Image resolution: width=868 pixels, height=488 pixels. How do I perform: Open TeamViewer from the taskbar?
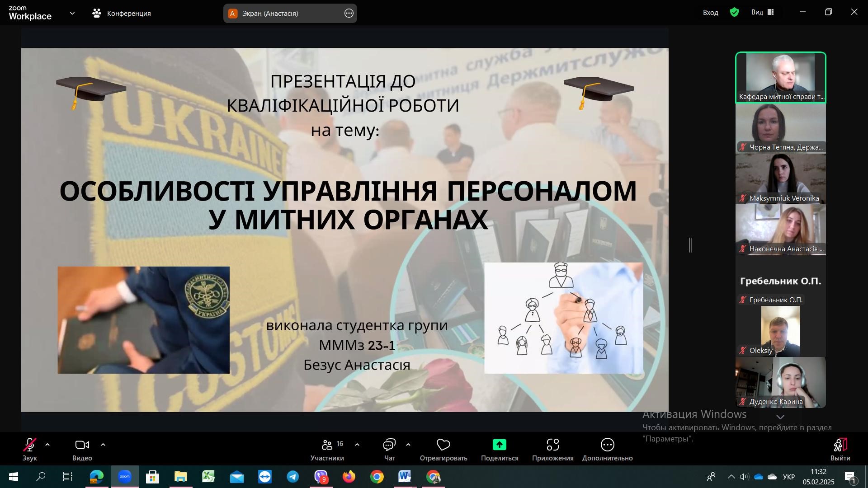click(x=265, y=477)
